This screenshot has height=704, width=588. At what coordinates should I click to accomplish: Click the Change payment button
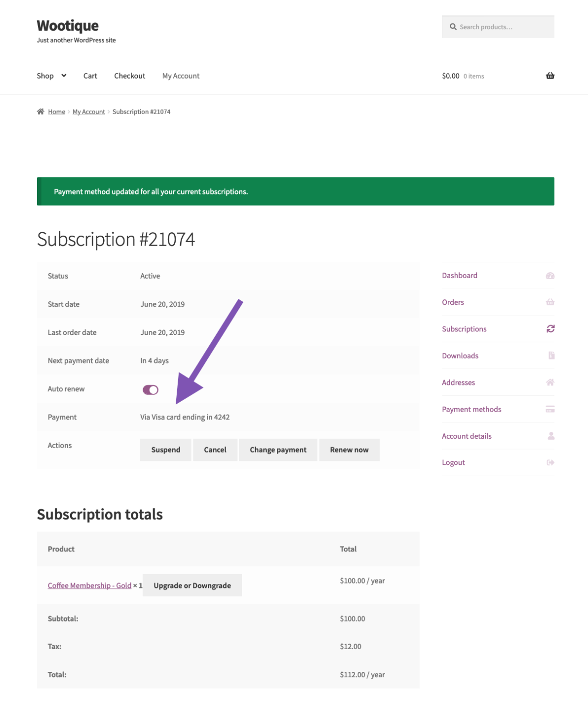pyautogui.click(x=278, y=450)
